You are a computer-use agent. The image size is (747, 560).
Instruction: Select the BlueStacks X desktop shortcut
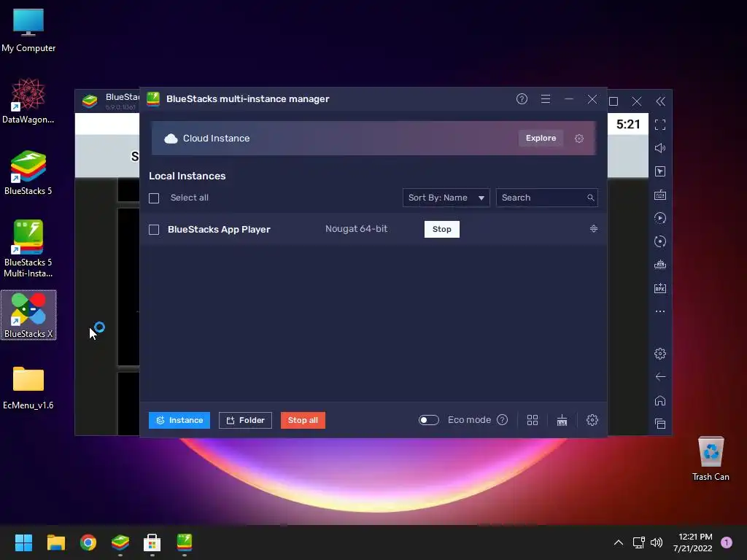tap(28, 315)
